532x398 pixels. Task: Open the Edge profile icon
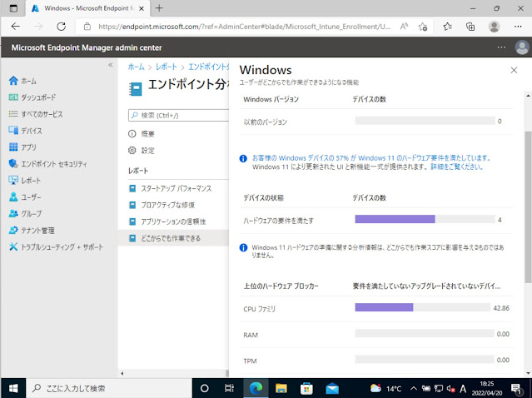[x=494, y=27]
